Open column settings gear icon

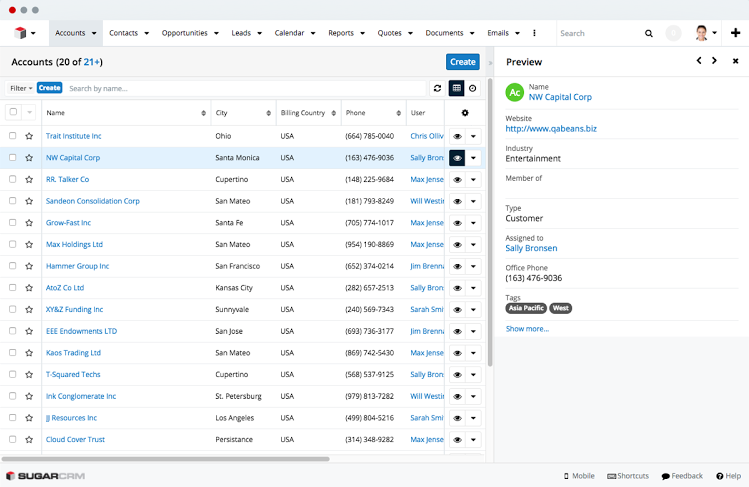coord(464,113)
